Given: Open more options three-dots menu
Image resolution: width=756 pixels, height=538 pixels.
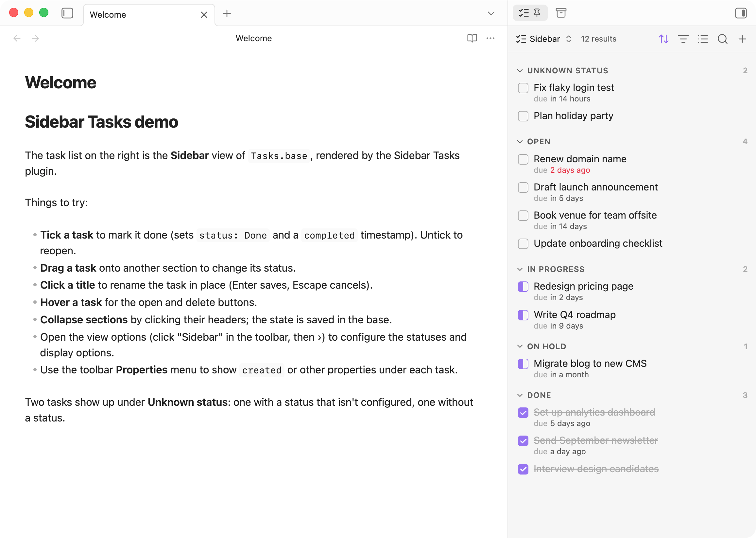Looking at the screenshot, I should pos(490,38).
